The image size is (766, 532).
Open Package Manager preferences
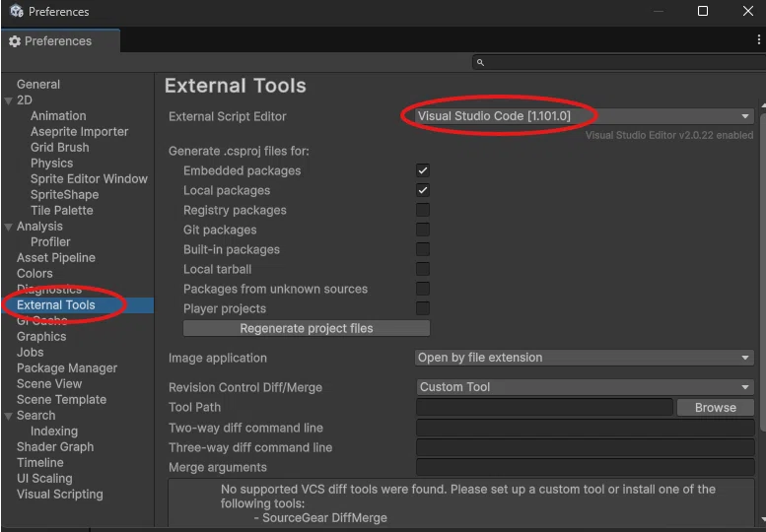pyautogui.click(x=67, y=368)
